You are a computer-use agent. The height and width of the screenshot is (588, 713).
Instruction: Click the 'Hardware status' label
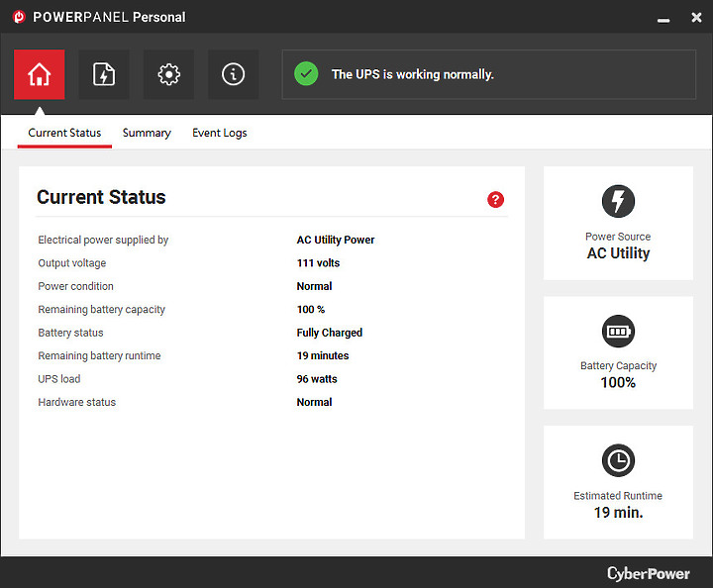[77, 402]
